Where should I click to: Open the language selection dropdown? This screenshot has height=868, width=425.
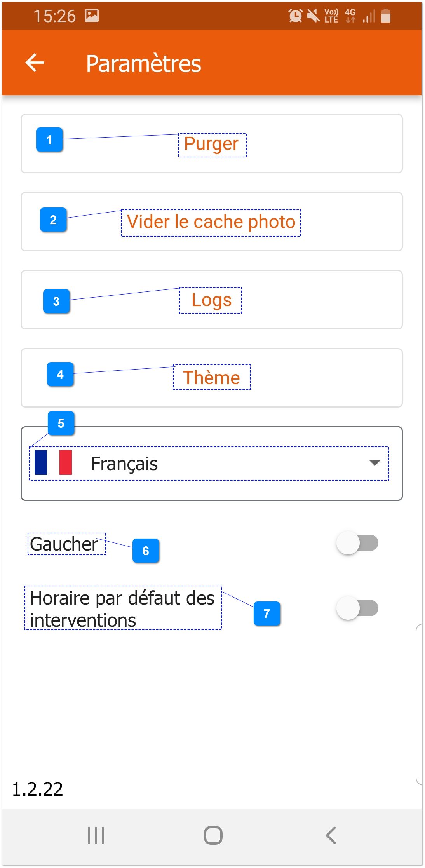[210, 464]
